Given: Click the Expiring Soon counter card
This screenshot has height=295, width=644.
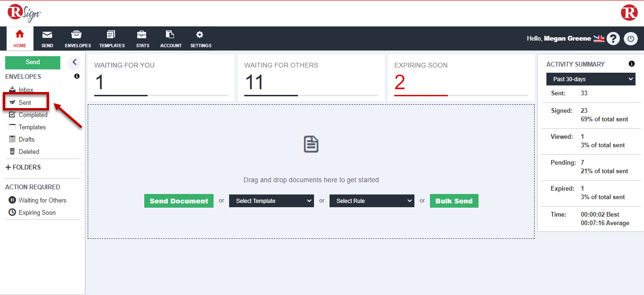Looking at the screenshot, I should (461, 78).
